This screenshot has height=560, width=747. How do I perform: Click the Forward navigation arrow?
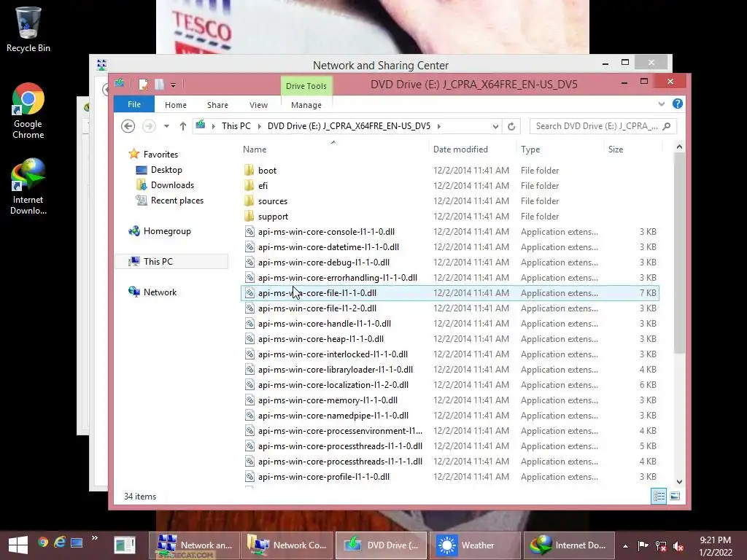point(149,126)
